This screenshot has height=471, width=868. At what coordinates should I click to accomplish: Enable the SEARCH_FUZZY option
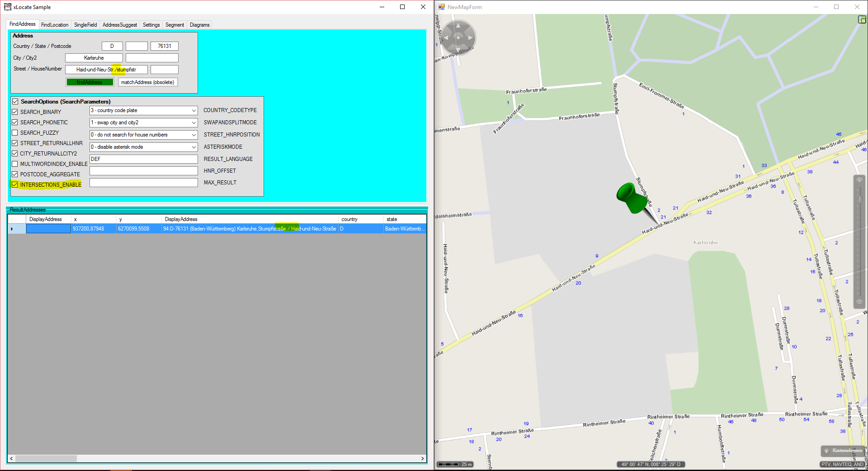pos(15,133)
